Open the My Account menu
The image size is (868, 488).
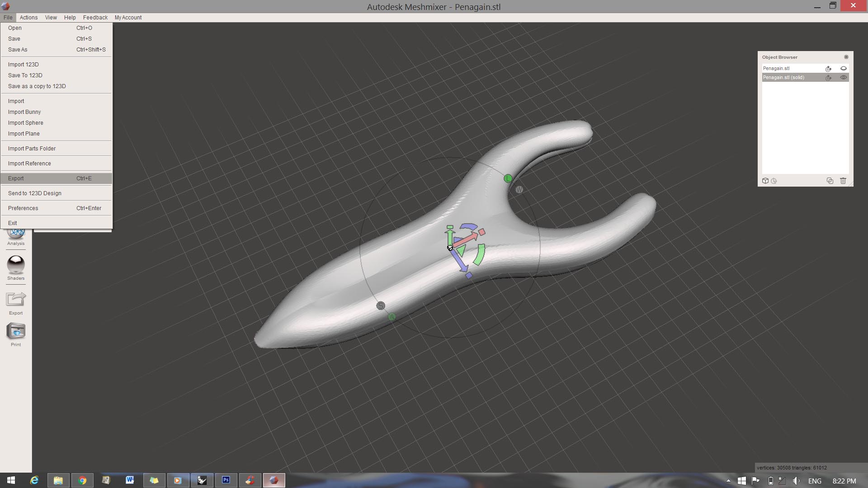128,18
